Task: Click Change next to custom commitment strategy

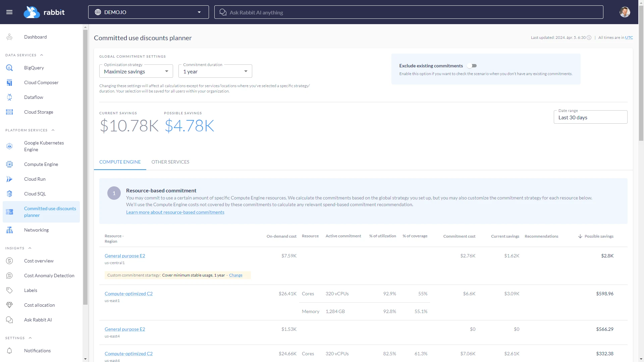Action: (x=236, y=275)
